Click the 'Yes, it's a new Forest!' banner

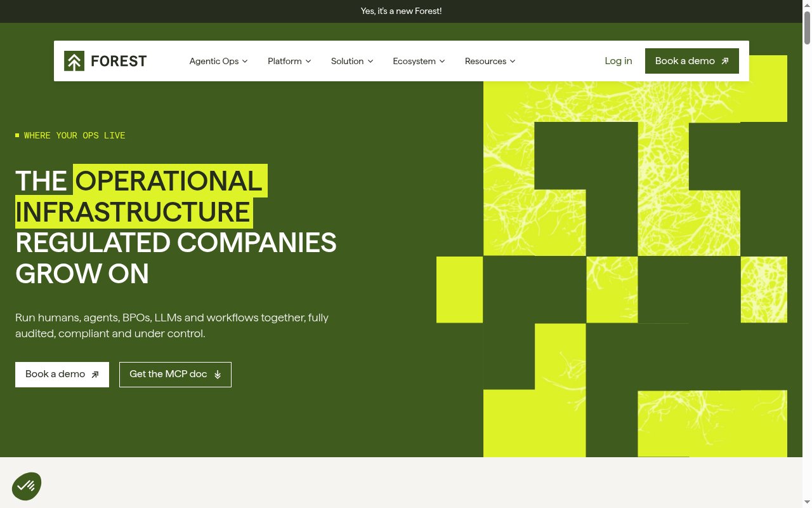pyautogui.click(x=401, y=11)
